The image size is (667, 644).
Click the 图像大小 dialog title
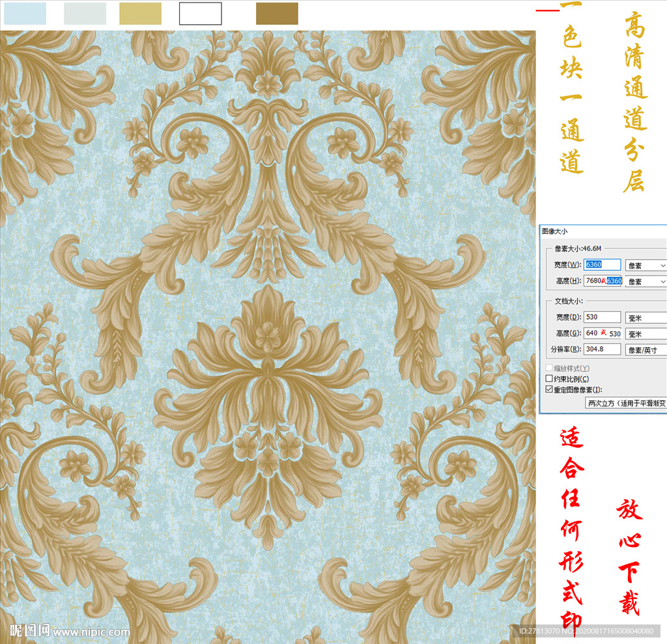[555, 231]
